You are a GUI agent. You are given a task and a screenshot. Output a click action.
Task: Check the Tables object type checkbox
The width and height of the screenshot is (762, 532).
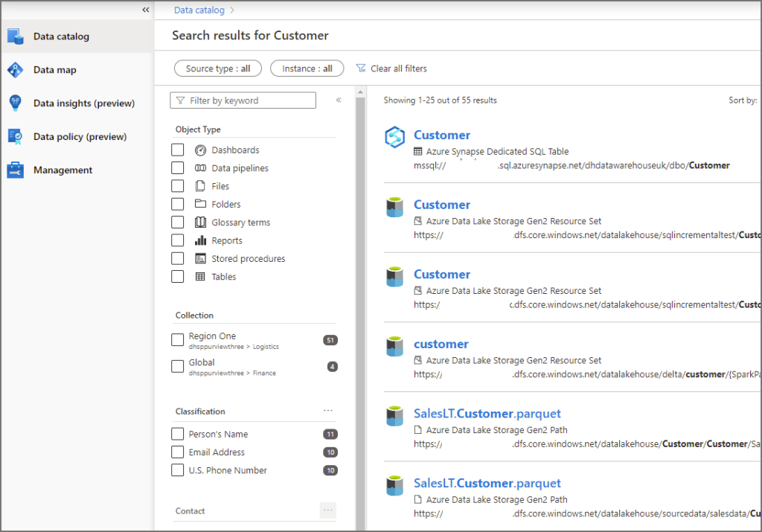(x=177, y=277)
